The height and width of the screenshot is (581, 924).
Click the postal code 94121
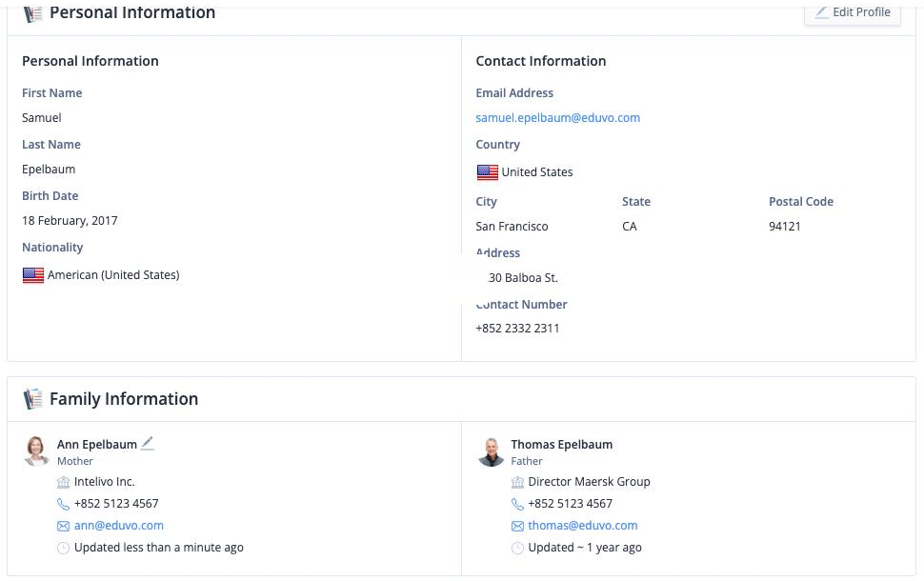coord(784,227)
